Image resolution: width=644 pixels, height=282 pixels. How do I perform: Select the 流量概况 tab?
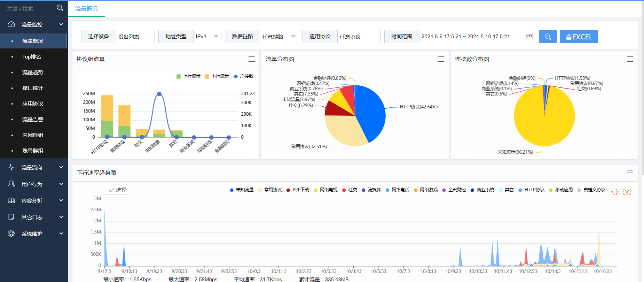point(86,9)
